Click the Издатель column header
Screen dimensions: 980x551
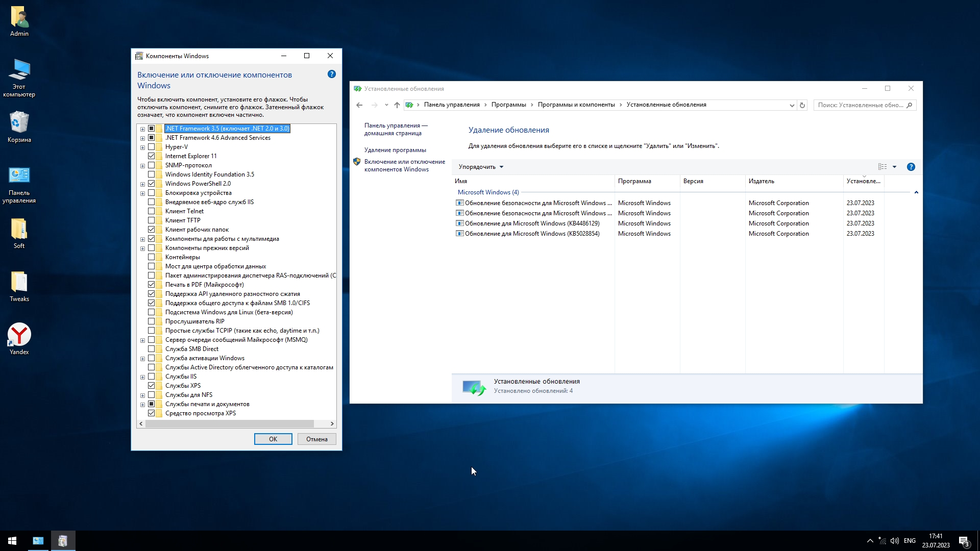tap(761, 181)
